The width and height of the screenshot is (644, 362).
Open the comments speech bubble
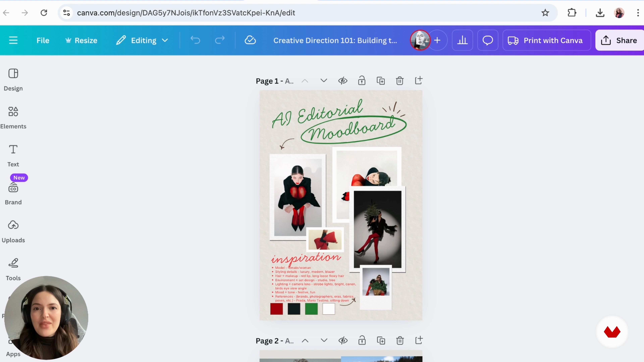click(488, 40)
